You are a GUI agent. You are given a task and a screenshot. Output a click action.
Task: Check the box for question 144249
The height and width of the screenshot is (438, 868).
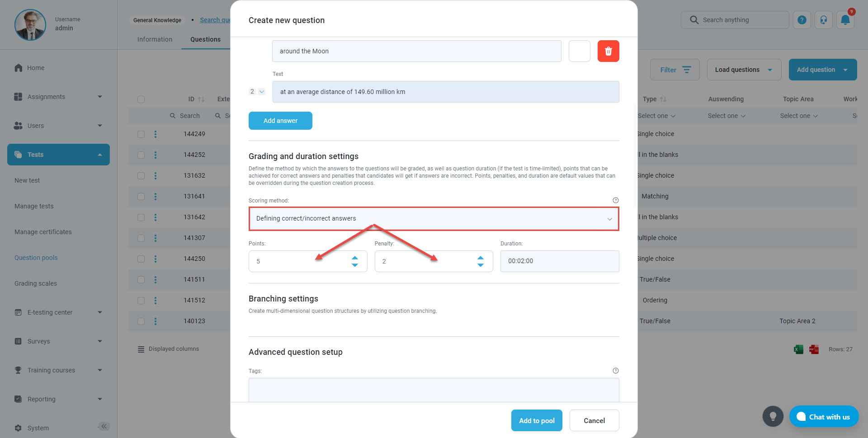(x=141, y=134)
